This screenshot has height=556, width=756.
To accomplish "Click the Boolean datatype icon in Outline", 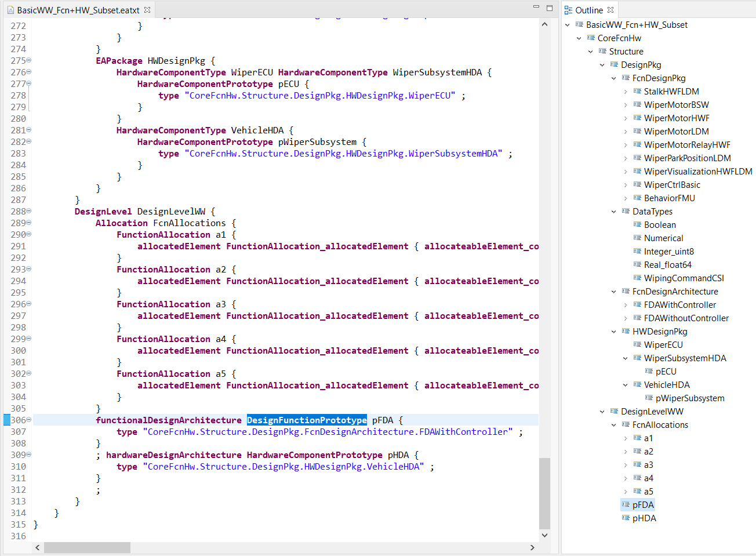I will click(x=637, y=224).
